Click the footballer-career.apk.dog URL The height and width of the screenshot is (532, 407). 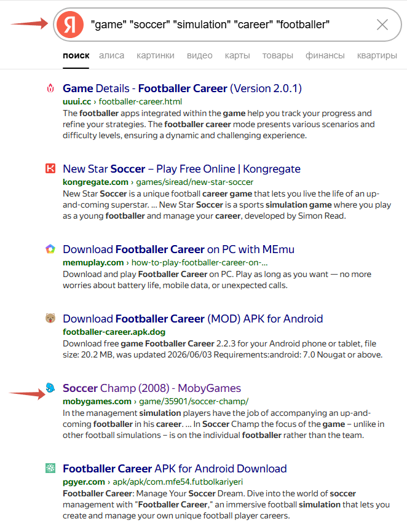(x=114, y=332)
